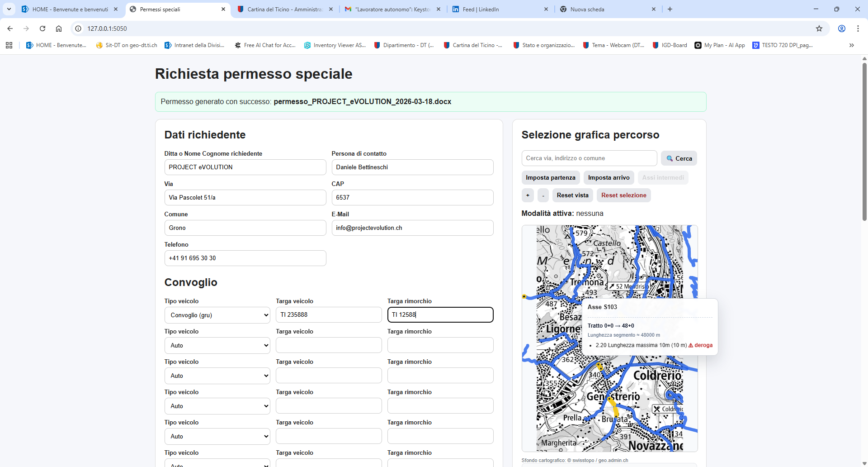The height and width of the screenshot is (467, 868).
Task: Expand the second row Tipo veicolo dropdown
Action: tap(217, 346)
